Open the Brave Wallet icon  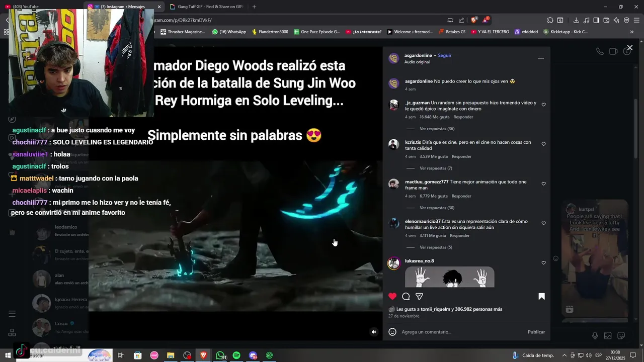(x=606, y=20)
